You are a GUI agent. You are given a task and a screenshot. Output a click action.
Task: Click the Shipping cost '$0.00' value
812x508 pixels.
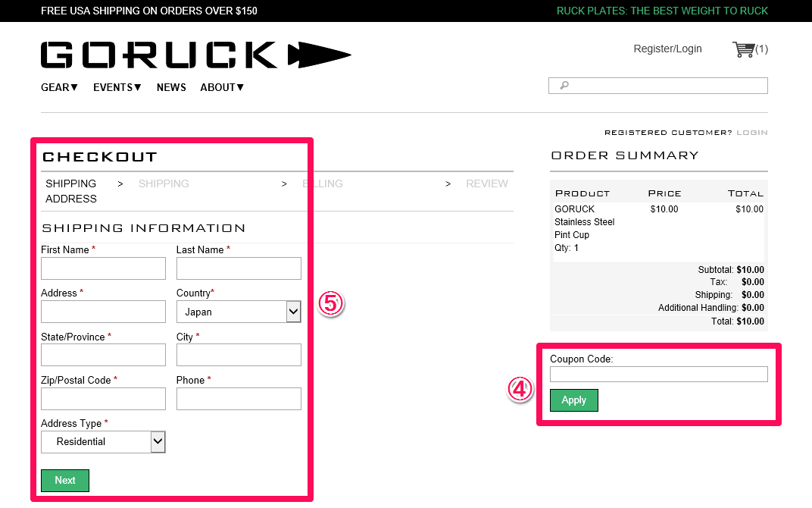tap(752, 295)
